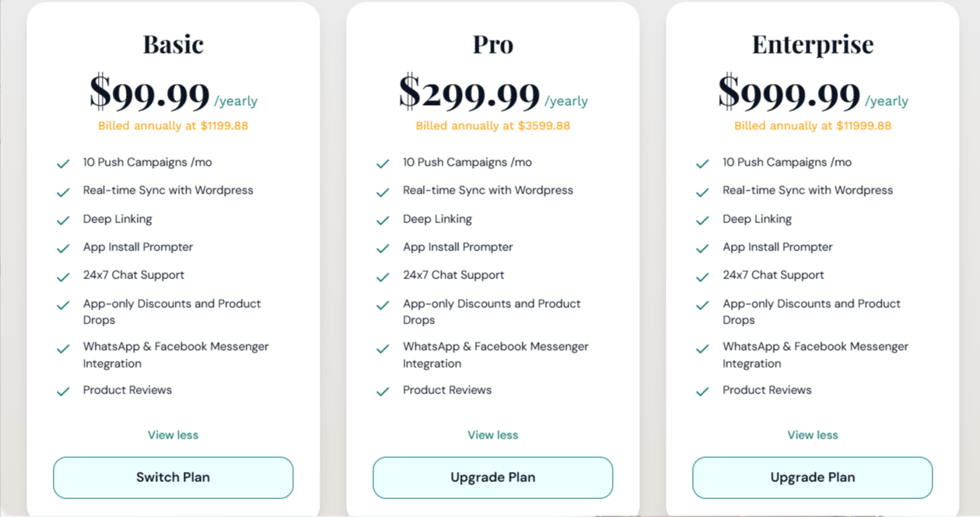Collapse Enterprise features via View less
The width and height of the screenshot is (980, 517).
point(812,435)
